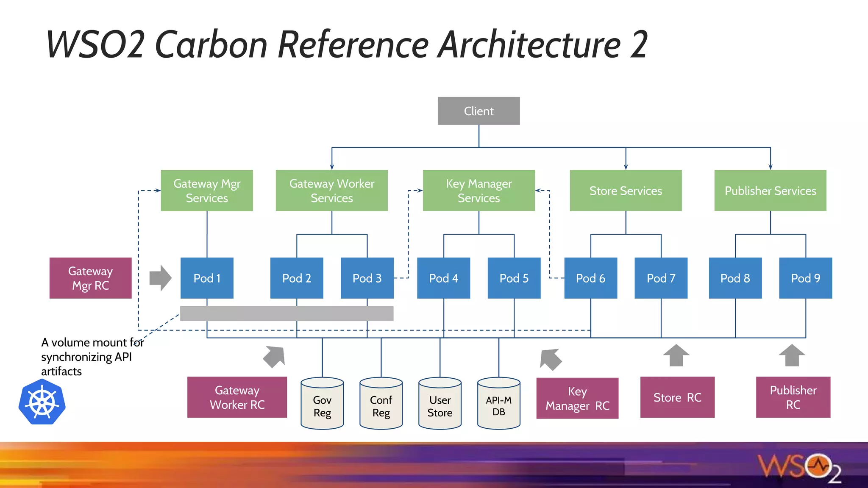Click the User Store database cylinder
The width and height of the screenshot is (868, 488).
pyautogui.click(x=440, y=404)
